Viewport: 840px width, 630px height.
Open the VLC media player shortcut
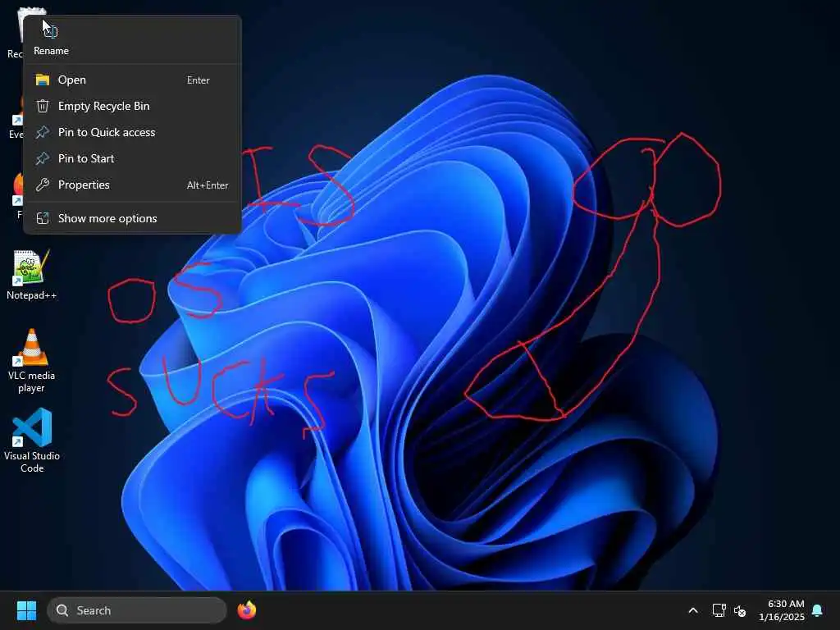tap(31, 361)
